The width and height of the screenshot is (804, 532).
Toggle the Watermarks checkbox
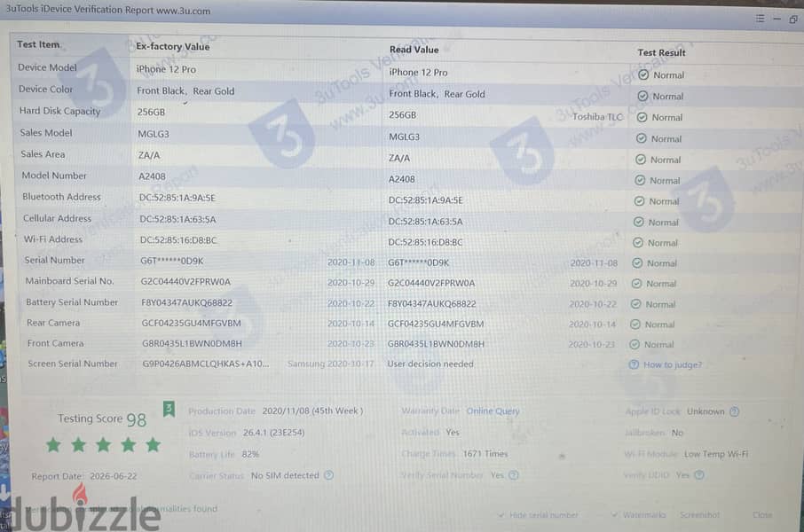[614, 514]
